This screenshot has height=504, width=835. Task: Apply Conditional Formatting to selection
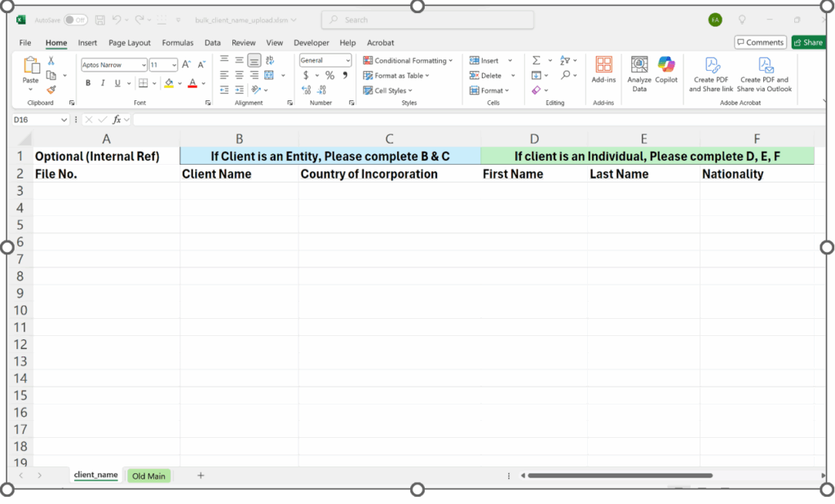pos(409,60)
